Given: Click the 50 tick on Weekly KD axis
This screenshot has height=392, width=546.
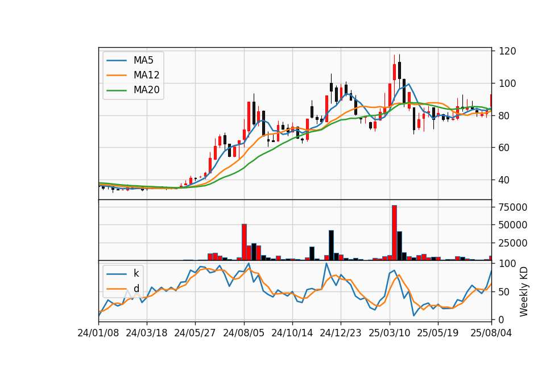Looking at the screenshot, I should (x=504, y=292).
